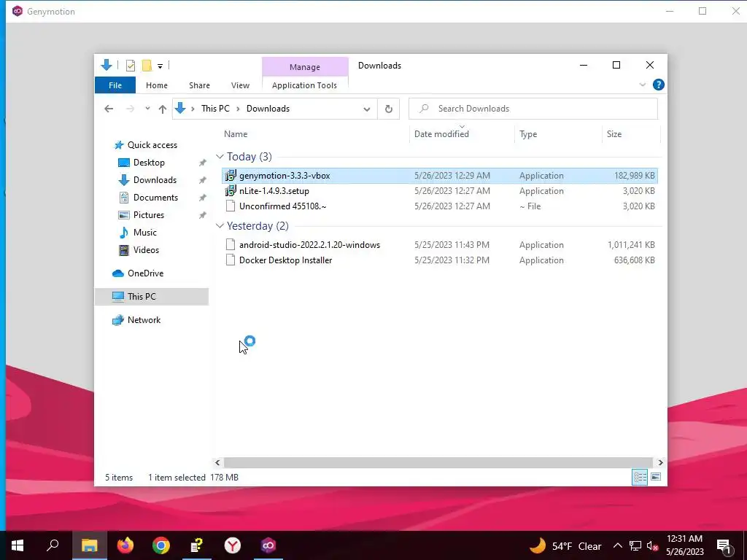Click the nLite setup file icon

(231, 191)
